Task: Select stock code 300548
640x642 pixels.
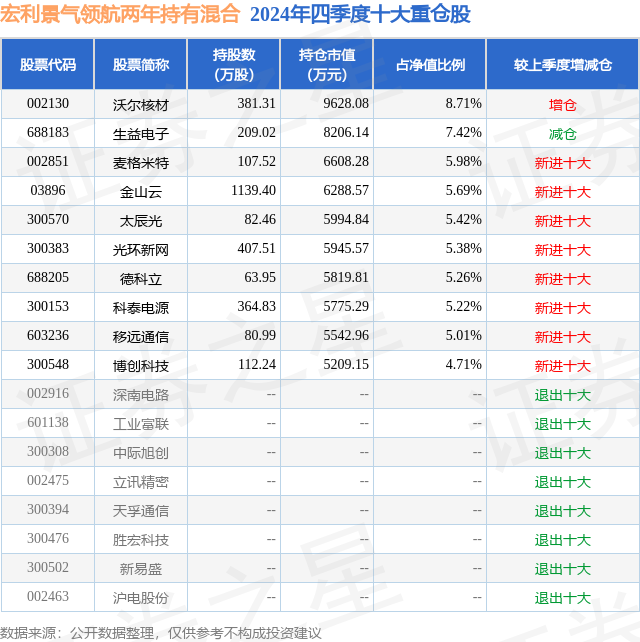Action: coord(48,365)
